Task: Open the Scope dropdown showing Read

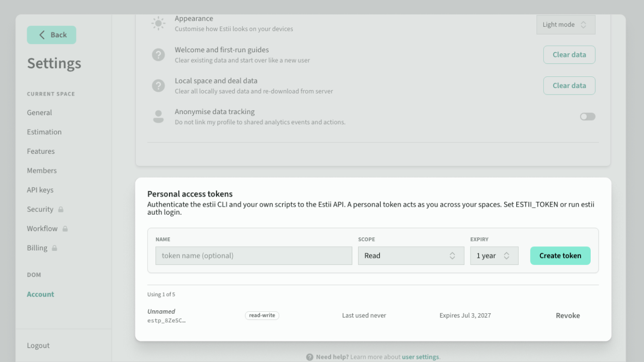Action: coord(411,255)
